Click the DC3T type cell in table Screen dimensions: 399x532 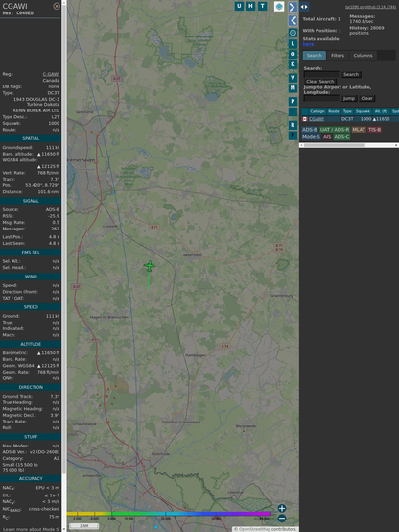coord(347,119)
